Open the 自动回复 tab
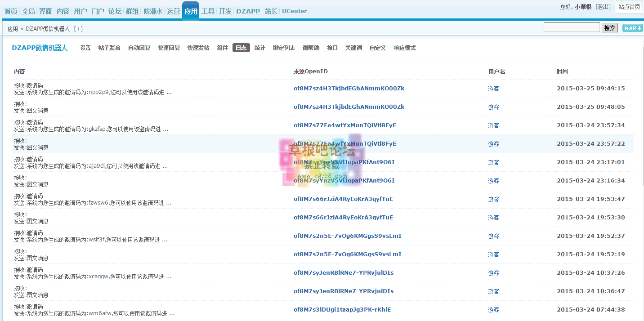 [139, 47]
